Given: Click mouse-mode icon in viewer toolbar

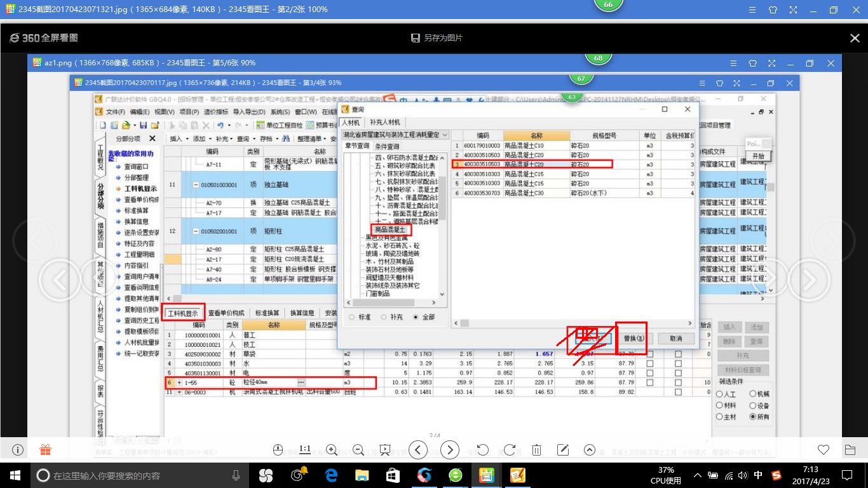Looking at the screenshot, I should (x=278, y=450).
